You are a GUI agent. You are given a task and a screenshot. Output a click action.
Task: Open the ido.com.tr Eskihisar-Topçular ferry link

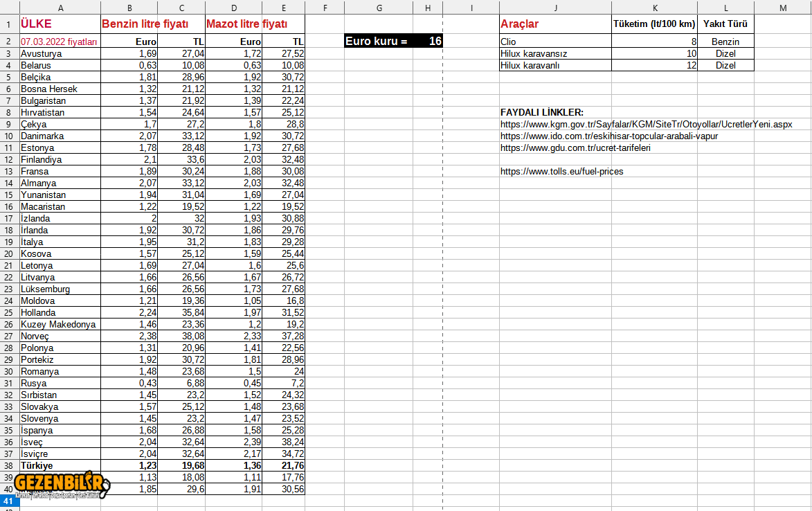pyautogui.click(x=608, y=136)
